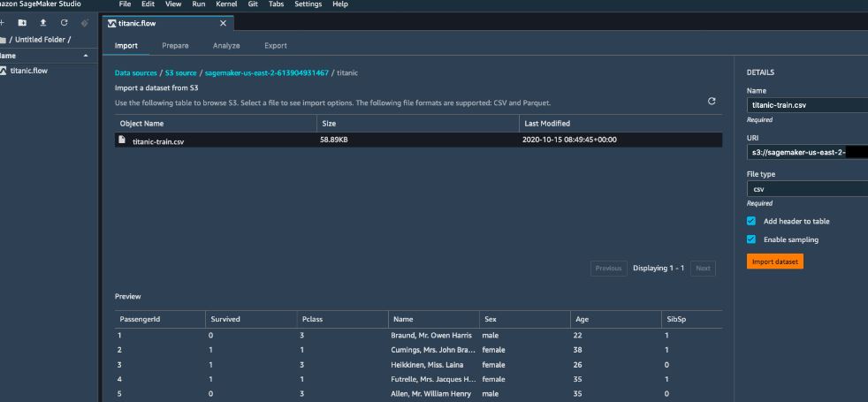Click the Import dataset button
This screenshot has height=402, width=868.
point(775,262)
